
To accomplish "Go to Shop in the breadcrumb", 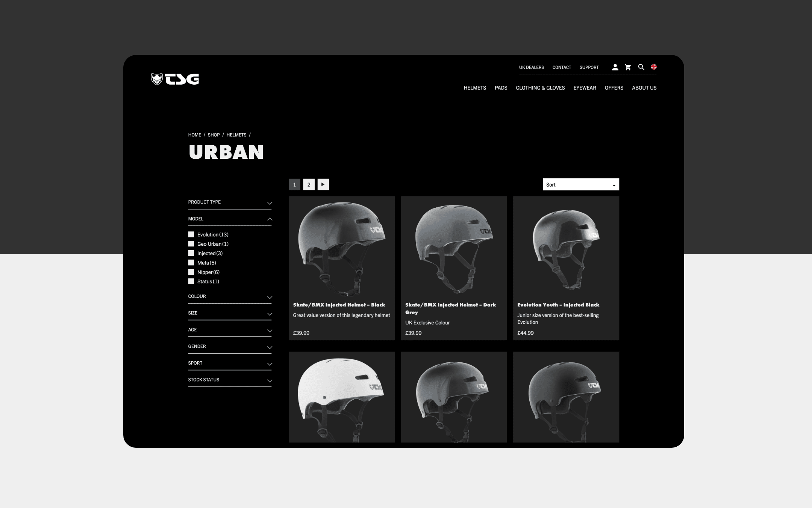I will [214, 135].
